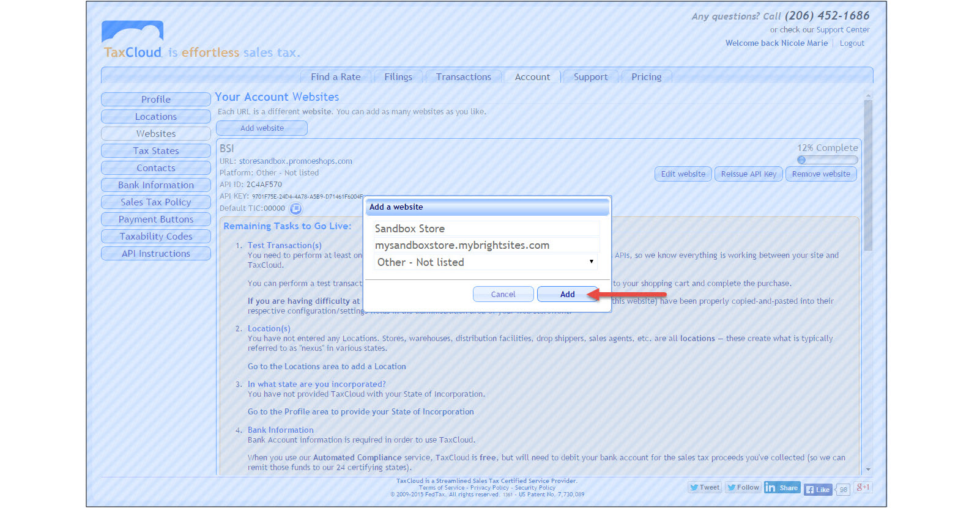980x508 pixels.
Task: Select Contacts in the sidebar
Action: pyautogui.click(x=156, y=168)
